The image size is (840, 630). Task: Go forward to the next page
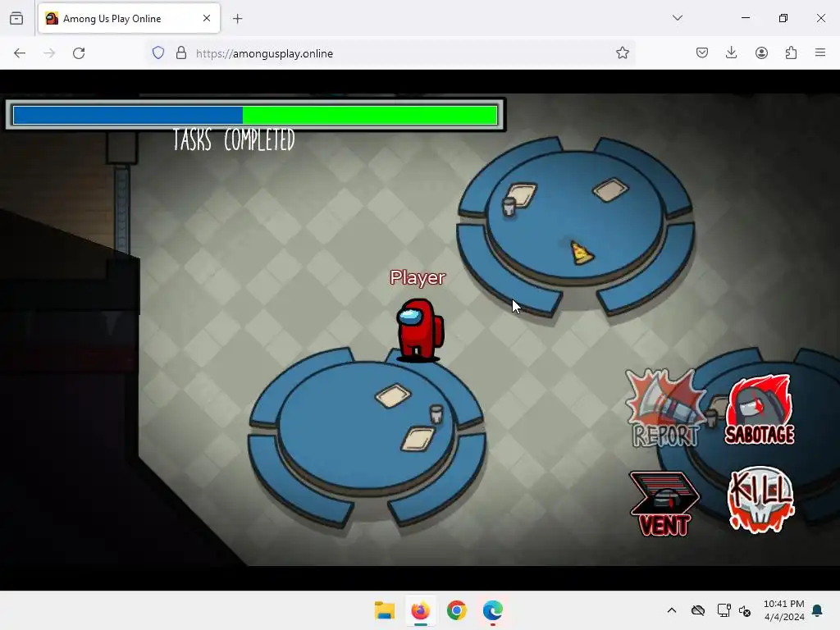49,53
